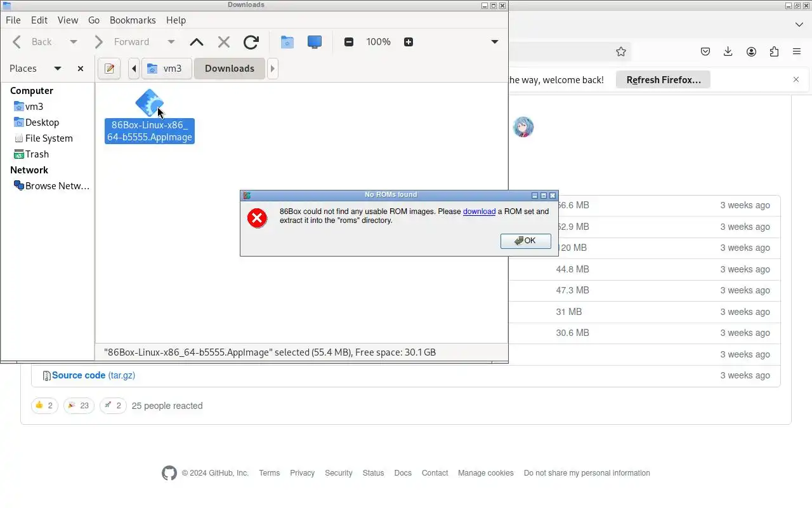
Task: Click the Stop loading X icon
Action: 223,42
